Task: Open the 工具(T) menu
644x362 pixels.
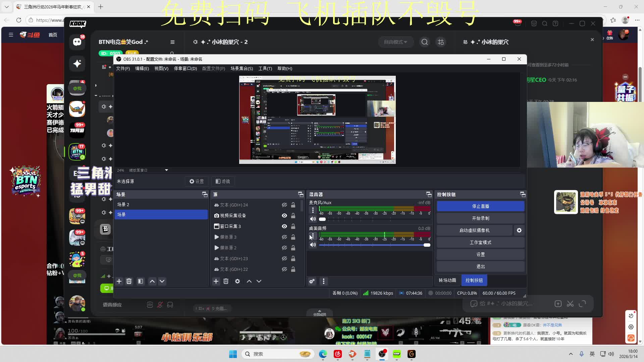Action: click(265, 68)
